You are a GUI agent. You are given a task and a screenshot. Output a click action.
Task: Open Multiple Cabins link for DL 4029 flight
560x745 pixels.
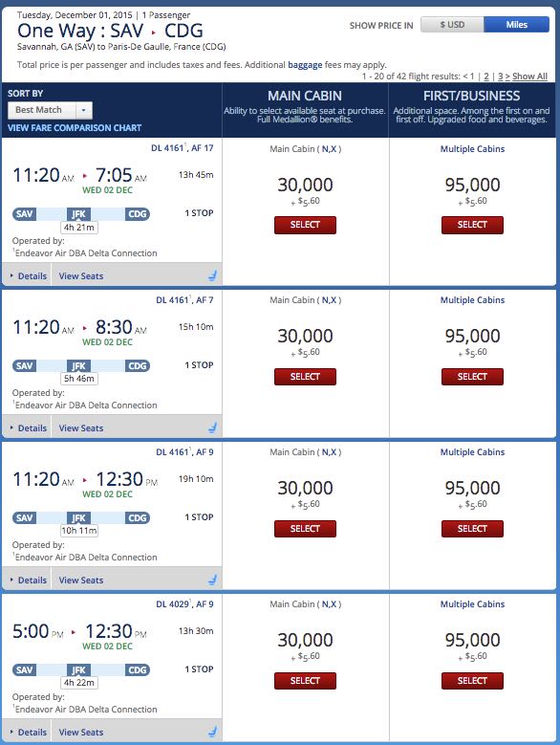[x=472, y=604]
